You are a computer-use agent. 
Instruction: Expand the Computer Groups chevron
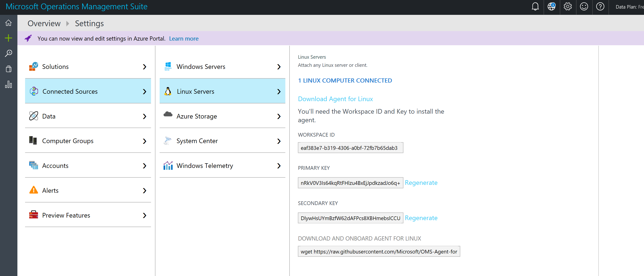point(145,141)
